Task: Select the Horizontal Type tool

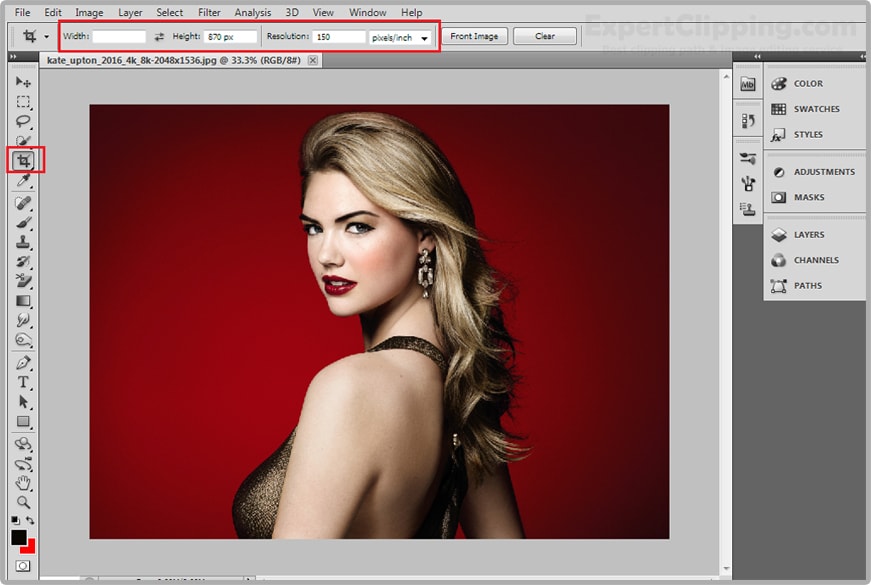Action: pyautogui.click(x=23, y=382)
